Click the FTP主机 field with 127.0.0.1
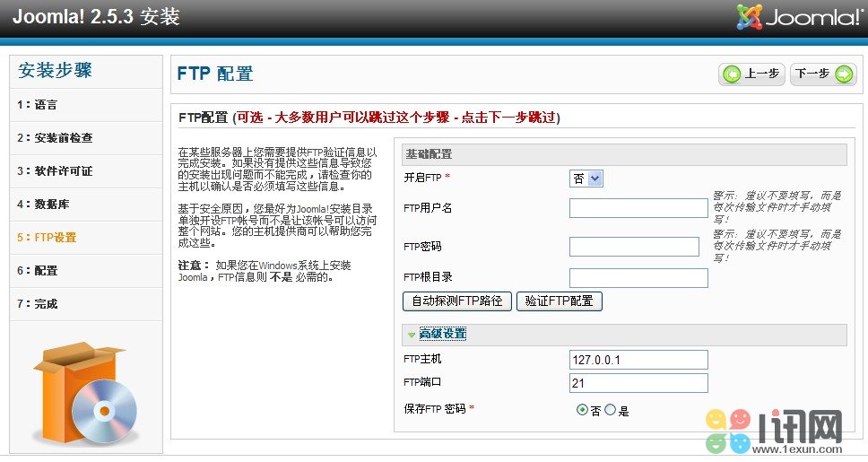 [638, 360]
